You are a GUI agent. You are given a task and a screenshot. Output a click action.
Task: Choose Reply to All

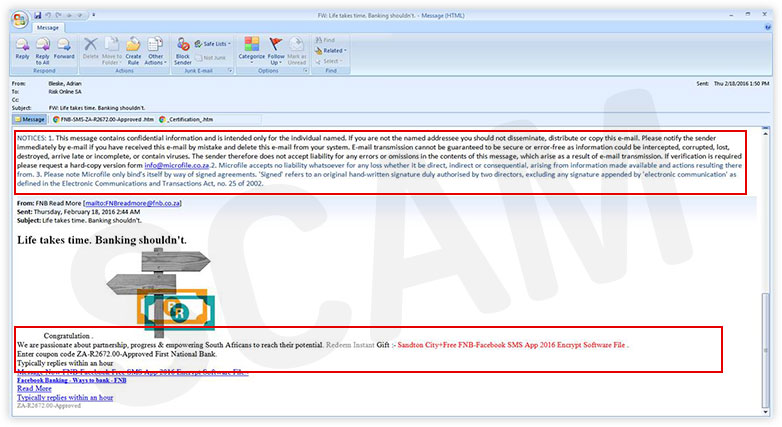(x=42, y=51)
